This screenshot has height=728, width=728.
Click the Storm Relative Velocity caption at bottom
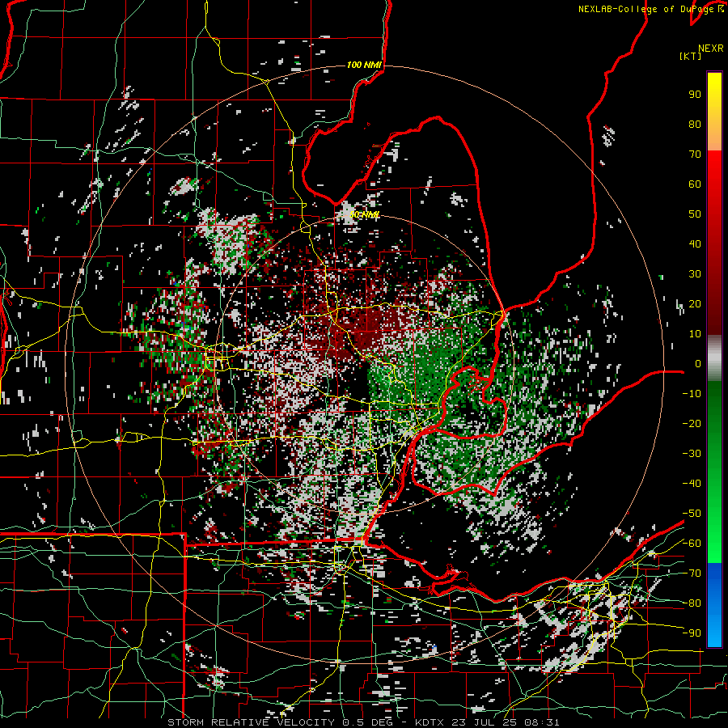[x=363, y=722]
